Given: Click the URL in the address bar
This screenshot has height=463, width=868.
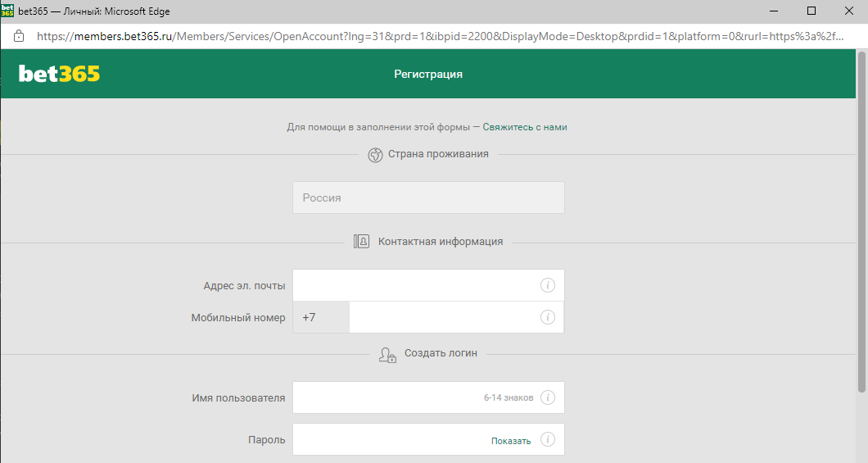Looking at the screenshot, I should [x=440, y=37].
